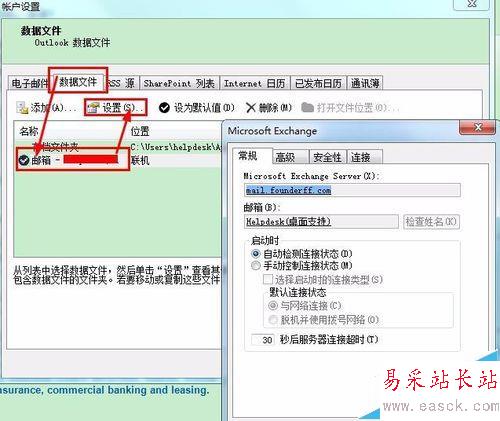500x421 pixels.
Task: Open the 已发布日历 tab
Action: click(318, 83)
